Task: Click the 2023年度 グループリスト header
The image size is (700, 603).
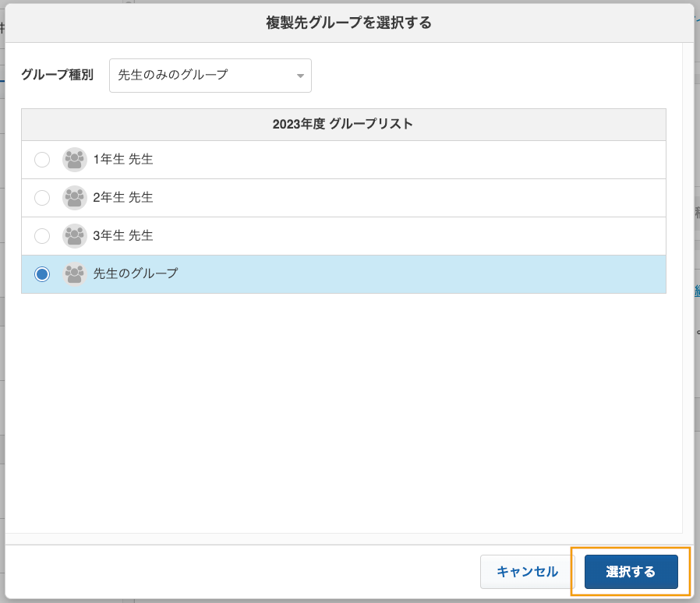Action: click(343, 124)
